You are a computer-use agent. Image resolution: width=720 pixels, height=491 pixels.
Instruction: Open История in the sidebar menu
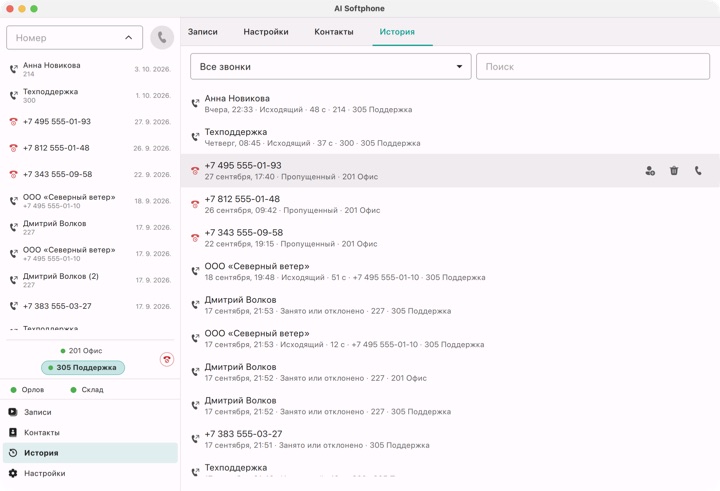[x=90, y=453]
